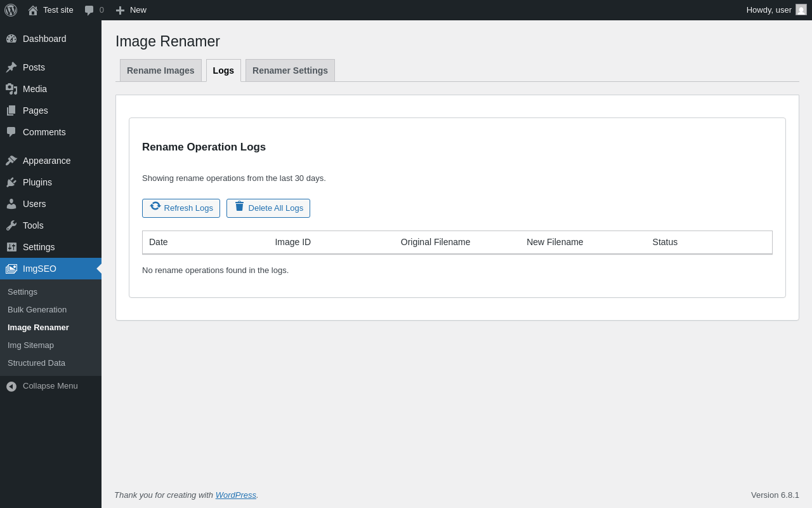Click the Rename Operation Logs heading
Viewport: 812px width, 508px height.
tap(204, 147)
